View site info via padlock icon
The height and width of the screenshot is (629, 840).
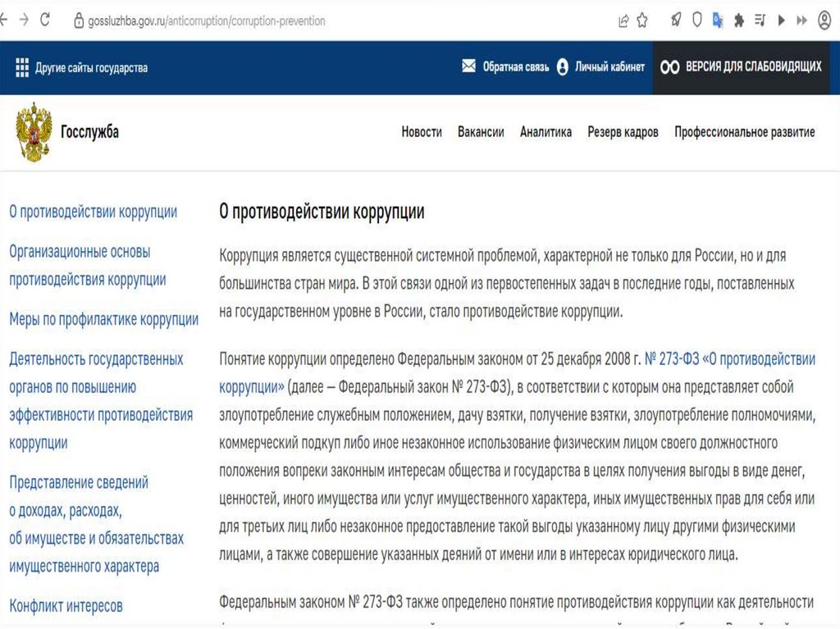pyautogui.click(x=79, y=21)
